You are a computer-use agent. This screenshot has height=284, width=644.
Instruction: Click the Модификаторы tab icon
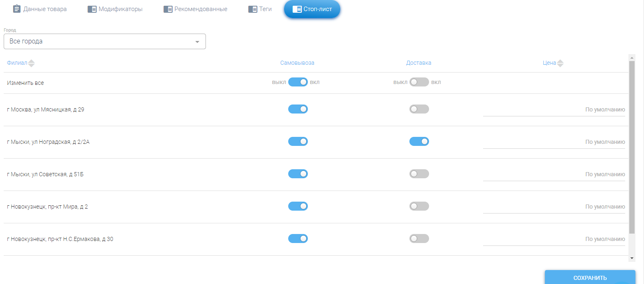[92, 9]
